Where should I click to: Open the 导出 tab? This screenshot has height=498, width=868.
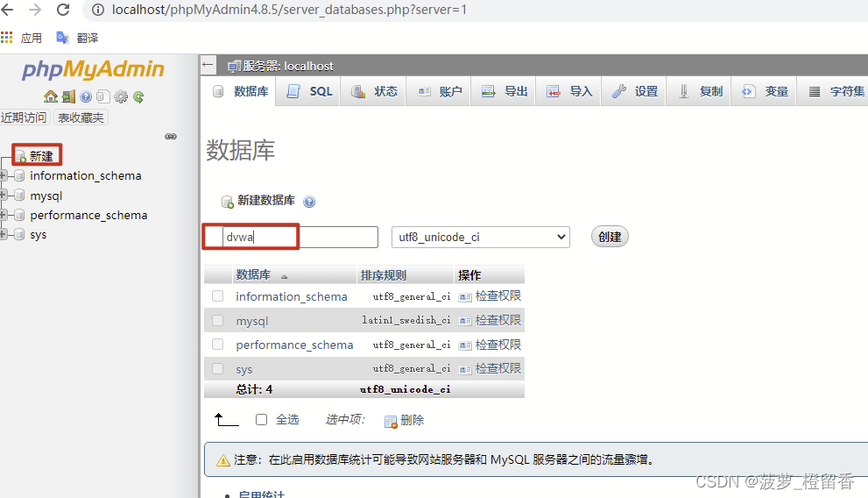coord(505,91)
